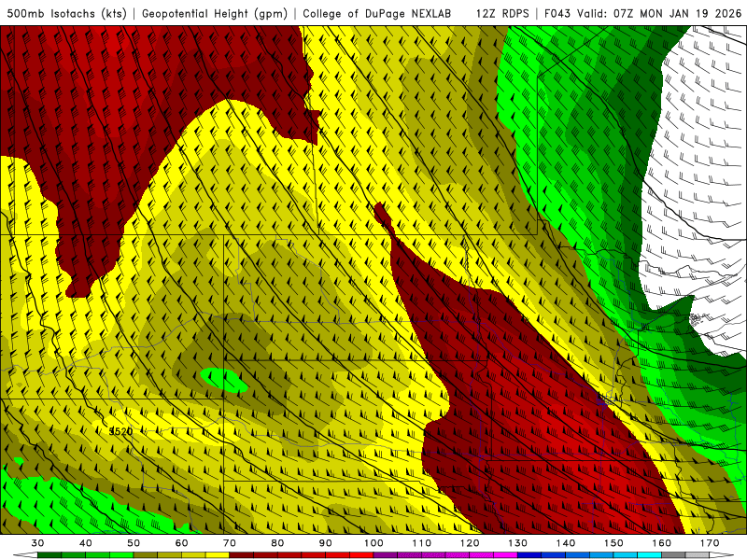Screen dimensions: 747x560
Task: Click the purple 100-105 kt legend swatch
Action: click(x=386, y=555)
